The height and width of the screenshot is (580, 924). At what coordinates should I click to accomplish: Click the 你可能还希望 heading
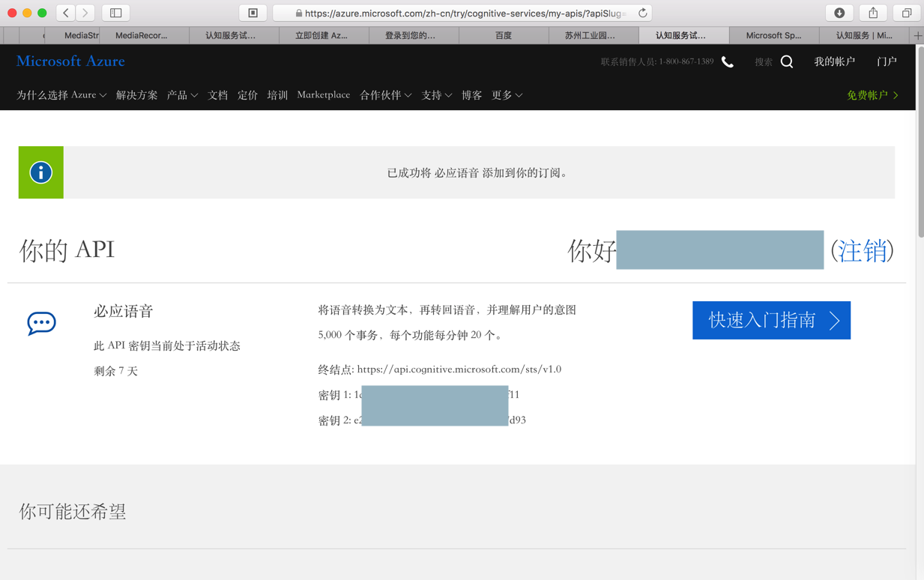point(73,512)
